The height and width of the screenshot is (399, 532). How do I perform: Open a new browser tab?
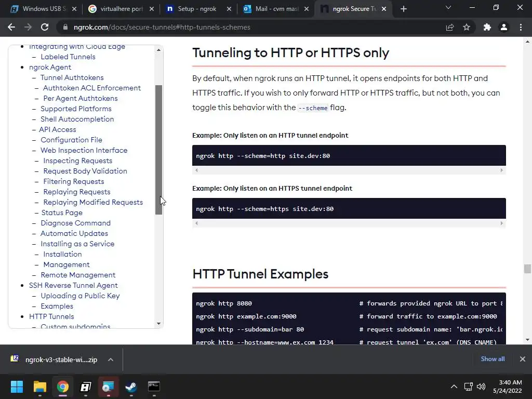(403, 9)
